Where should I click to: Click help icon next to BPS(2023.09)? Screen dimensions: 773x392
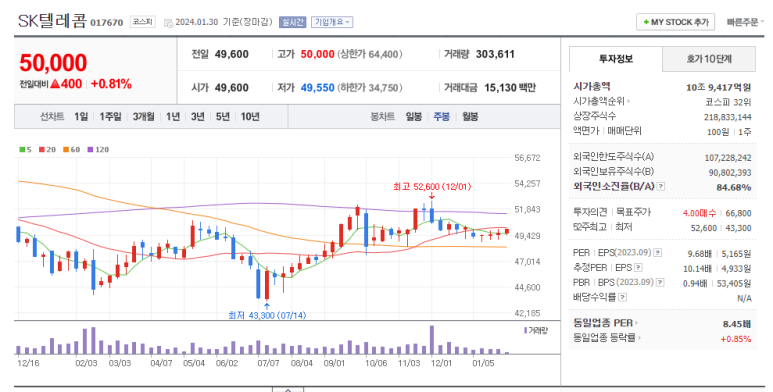click(x=660, y=282)
